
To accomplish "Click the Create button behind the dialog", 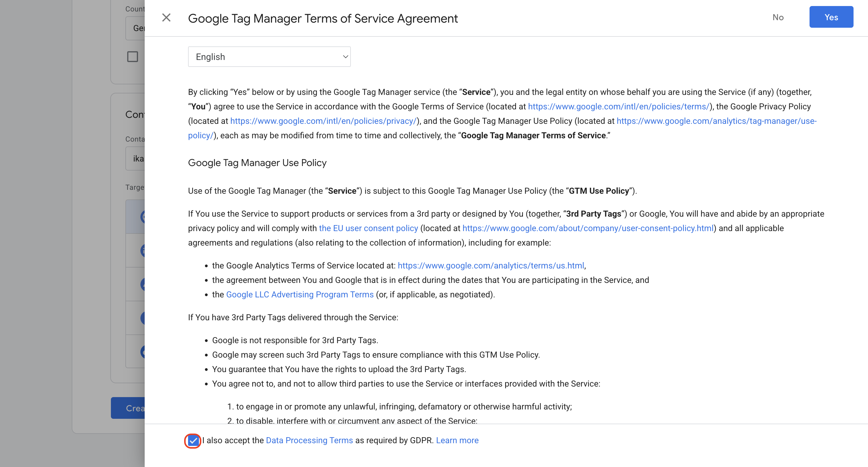I will click(128, 408).
